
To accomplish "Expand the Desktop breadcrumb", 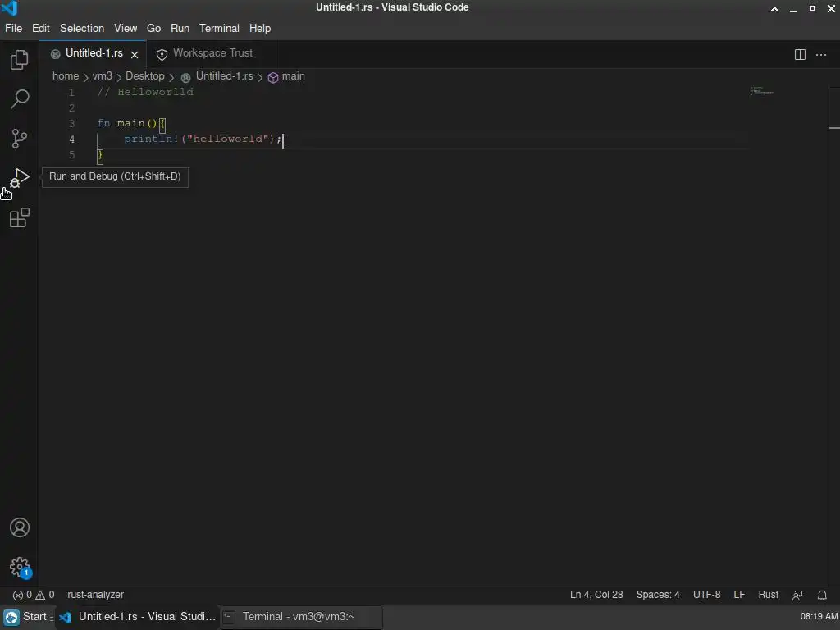I will [x=144, y=76].
